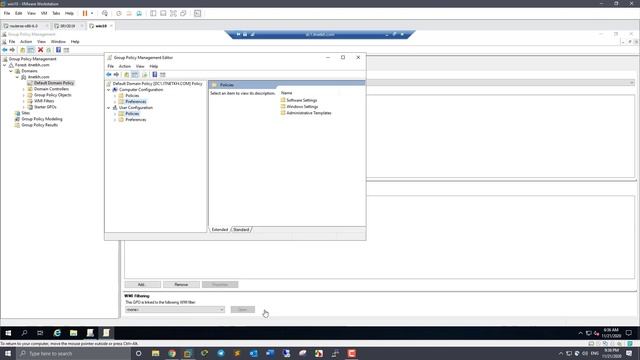Click the host 'Type here to search' box

tap(73, 353)
